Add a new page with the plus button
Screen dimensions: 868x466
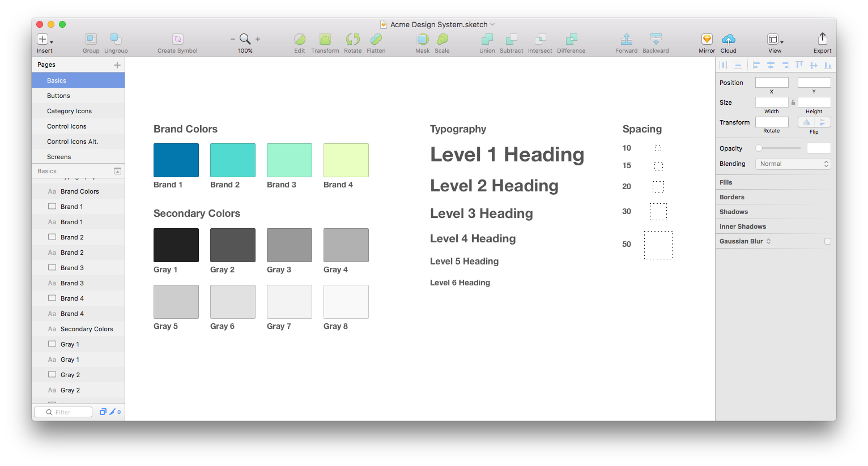click(117, 65)
